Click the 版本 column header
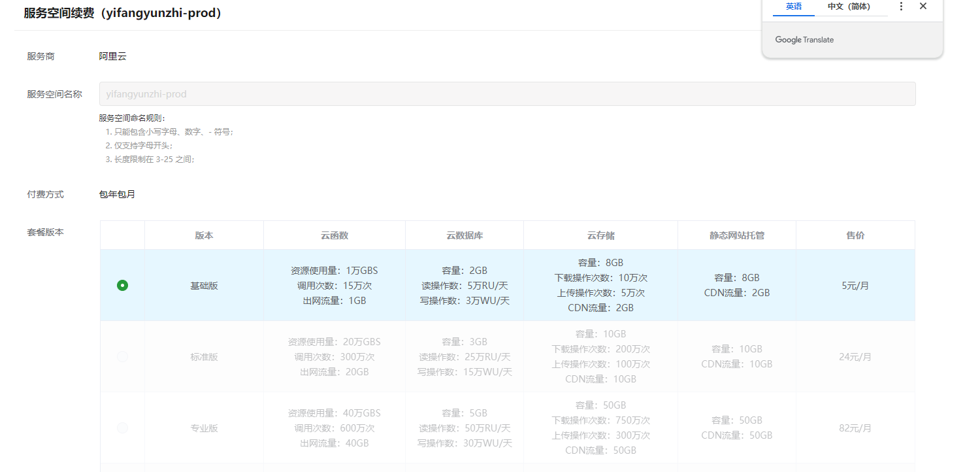This screenshot has height=472, width=980. (204, 235)
